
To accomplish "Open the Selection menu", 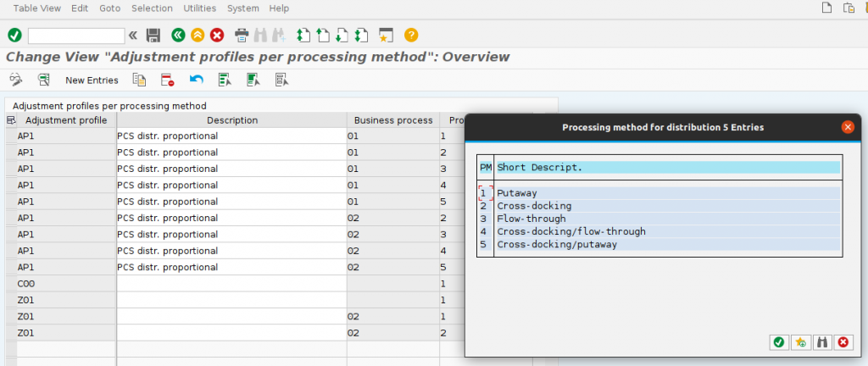I will [x=153, y=8].
